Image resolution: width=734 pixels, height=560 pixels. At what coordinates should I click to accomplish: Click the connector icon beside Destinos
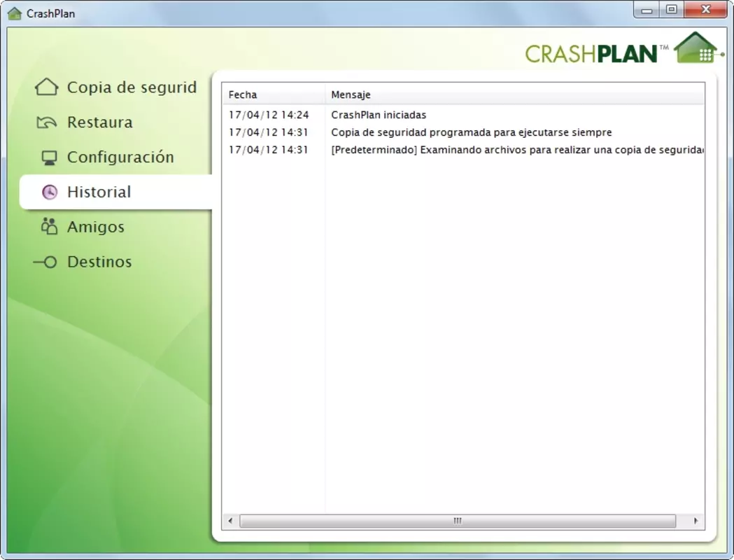click(x=45, y=262)
